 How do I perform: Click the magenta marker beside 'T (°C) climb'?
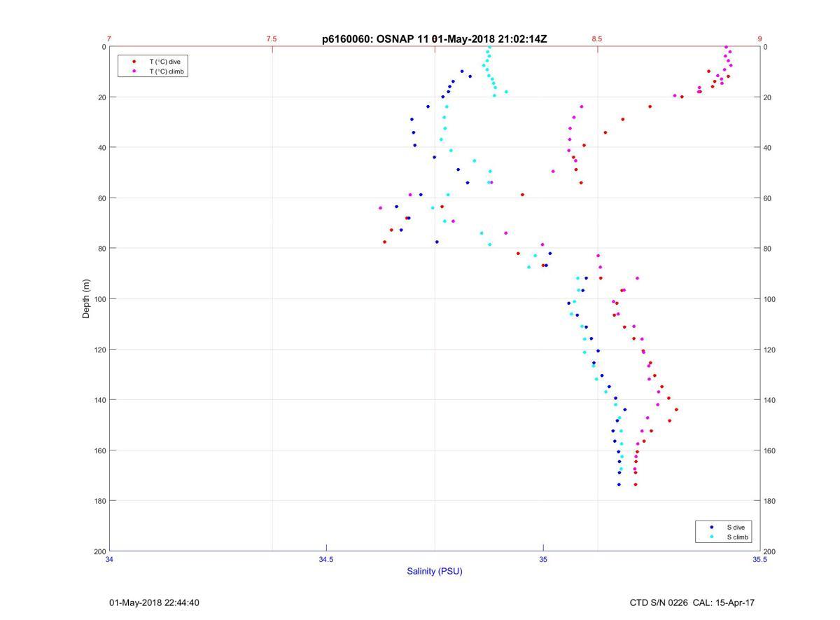pos(134,71)
